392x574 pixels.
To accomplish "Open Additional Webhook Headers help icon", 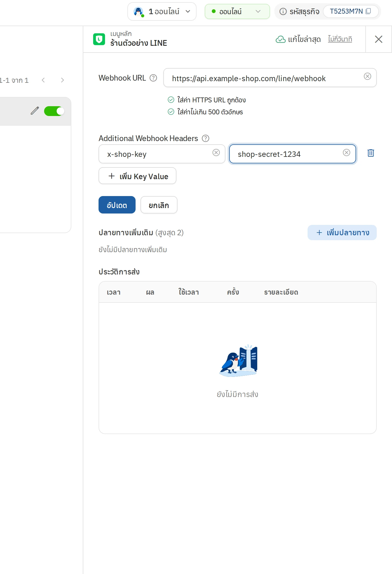I will 206,138.
